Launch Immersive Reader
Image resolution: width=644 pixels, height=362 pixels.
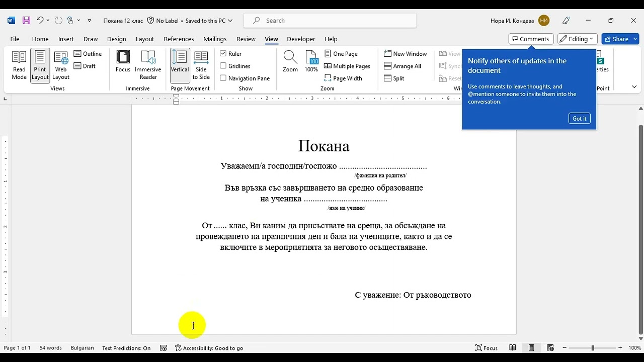click(x=148, y=65)
